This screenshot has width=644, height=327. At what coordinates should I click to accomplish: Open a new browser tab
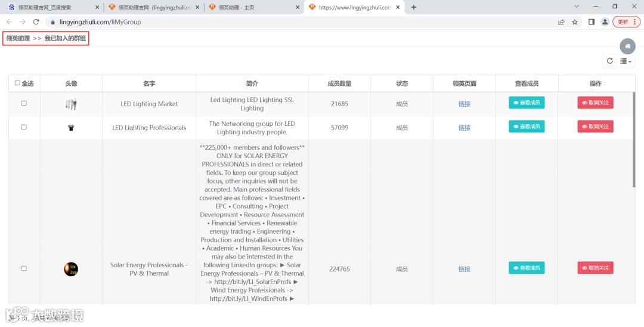(414, 7)
